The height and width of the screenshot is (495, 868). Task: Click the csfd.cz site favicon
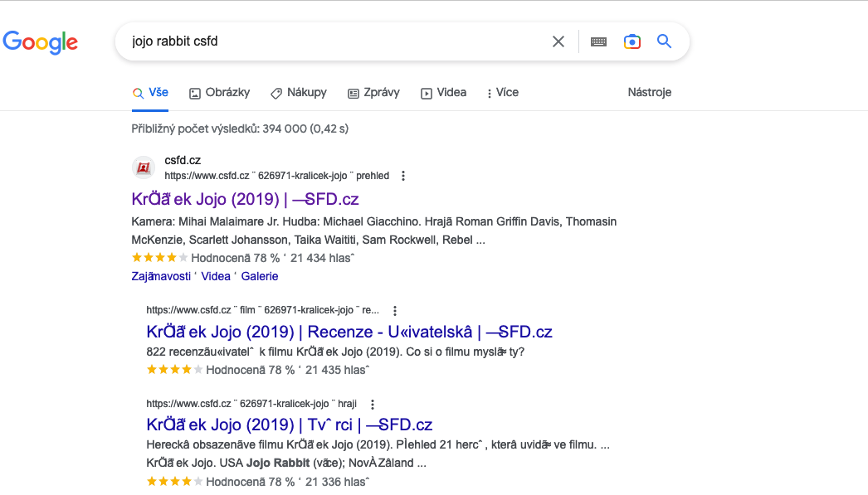coord(144,167)
